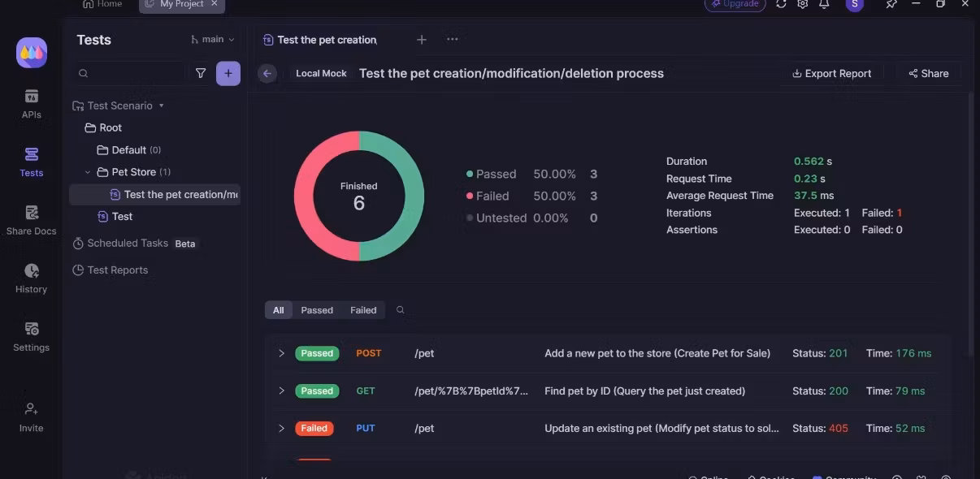Click the purple plus button to add test
The image size is (980, 479).
click(228, 73)
